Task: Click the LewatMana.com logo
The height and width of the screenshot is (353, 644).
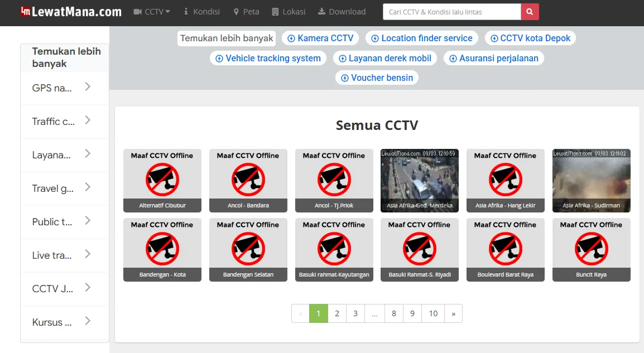Action: click(x=71, y=12)
